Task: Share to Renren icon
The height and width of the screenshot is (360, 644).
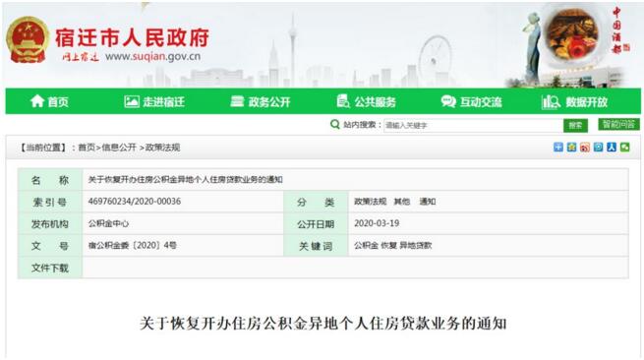Action: click(612, 148)
